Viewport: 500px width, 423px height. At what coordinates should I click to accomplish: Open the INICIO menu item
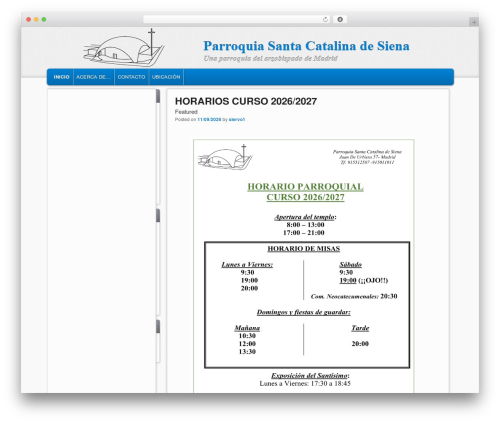point(61,77)
